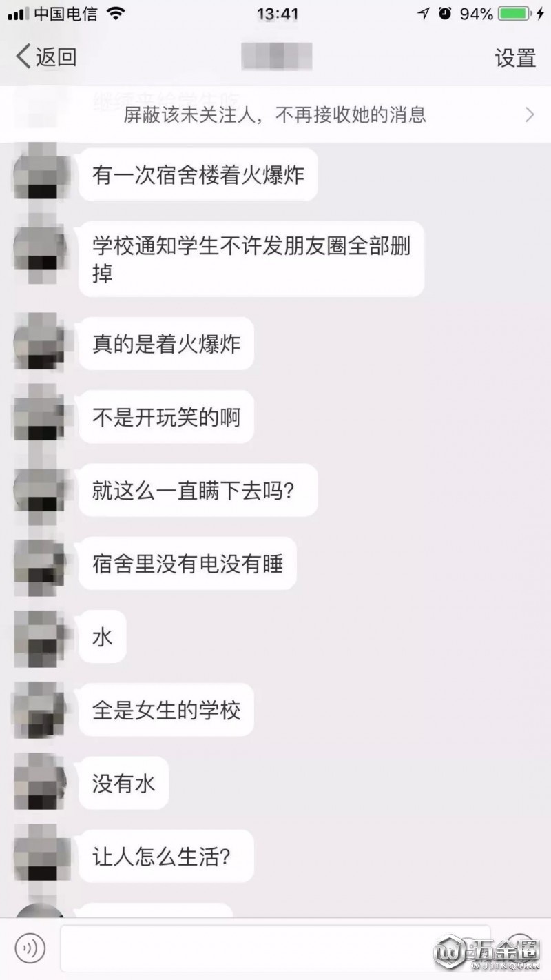Tap the alarm clock status icon
This screenshot has width=551, height=980.
coord(445,14)
